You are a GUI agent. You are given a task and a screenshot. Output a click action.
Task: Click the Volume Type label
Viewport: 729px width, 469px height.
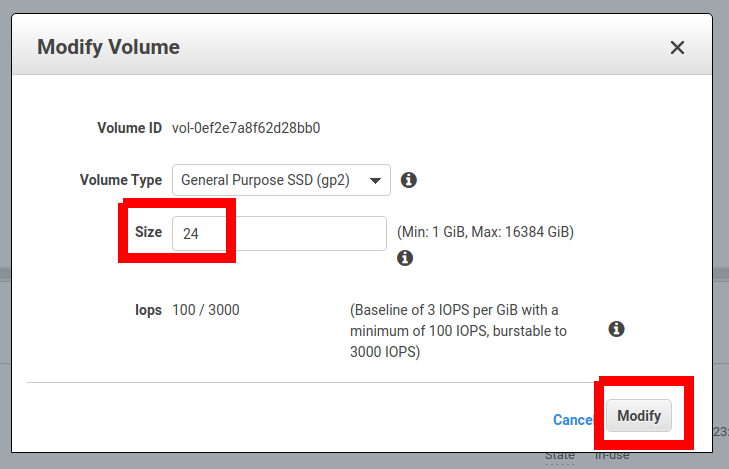120,181
